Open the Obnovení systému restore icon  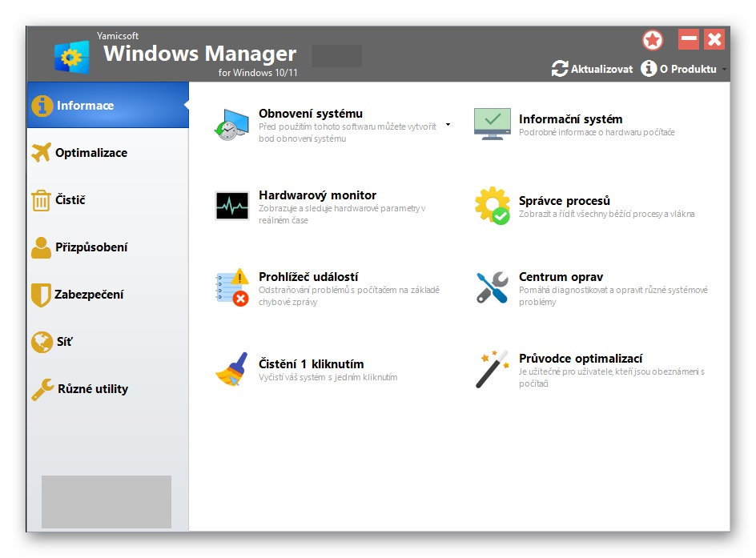231,125
